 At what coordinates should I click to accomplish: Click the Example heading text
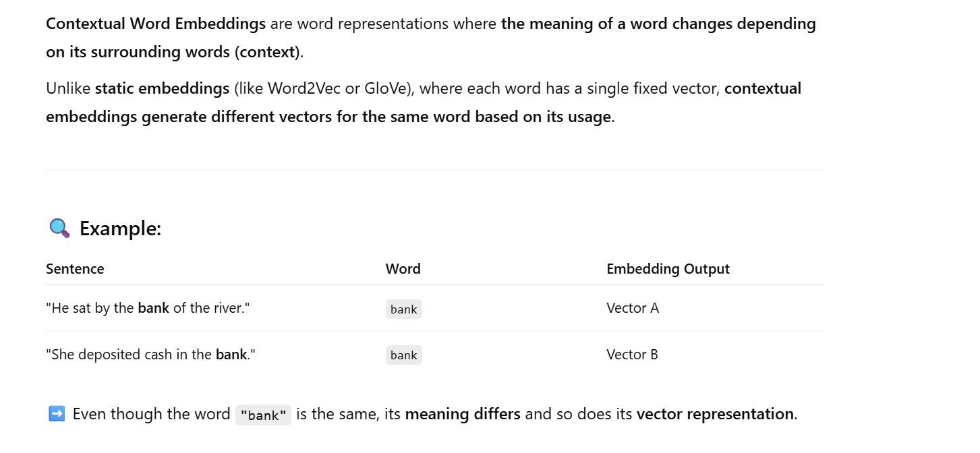coord(120,229)
